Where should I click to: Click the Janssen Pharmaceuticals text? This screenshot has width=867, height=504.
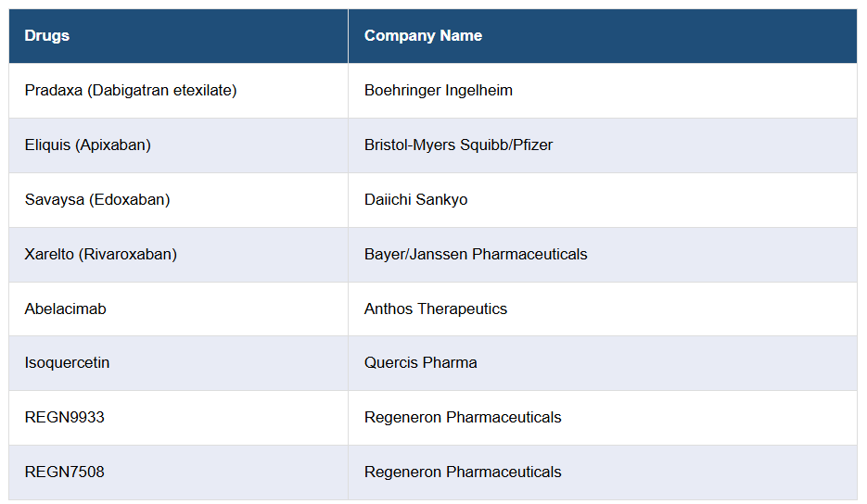(x=500, y=255)
